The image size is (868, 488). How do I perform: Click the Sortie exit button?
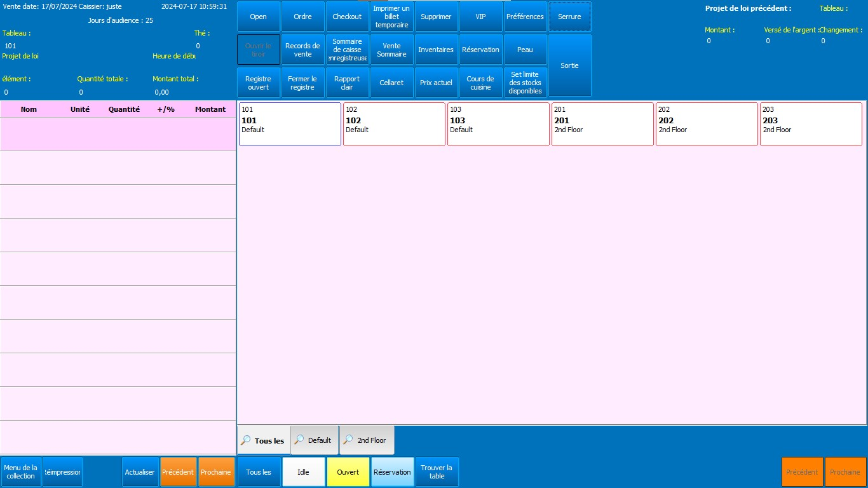pos(569,65)
